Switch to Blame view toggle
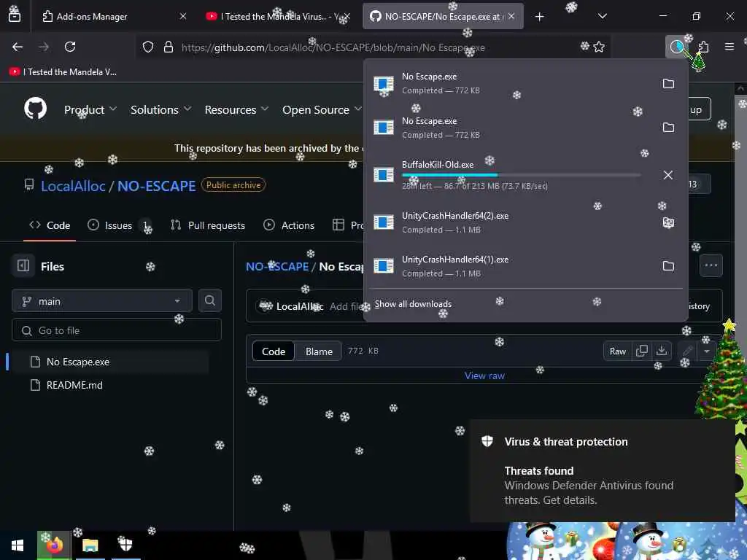This screenshot has width=747, height=560. pos(319,351)
